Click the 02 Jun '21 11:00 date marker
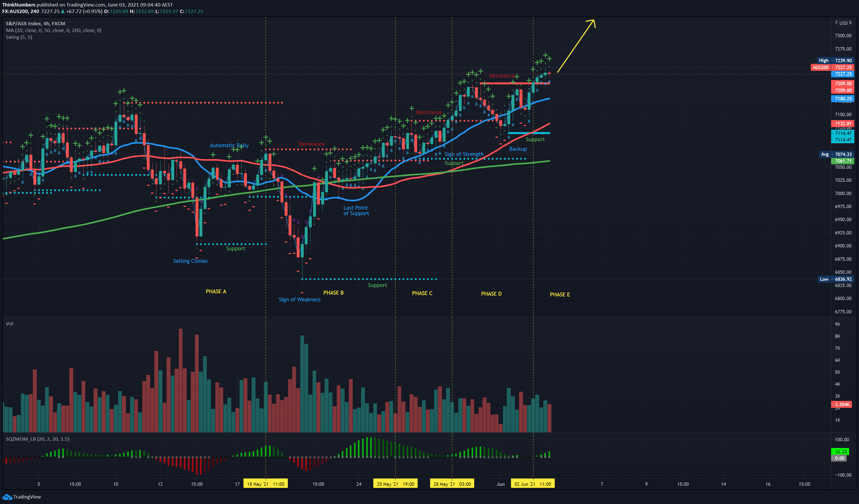The image size is (859, 504). (533, 484)
